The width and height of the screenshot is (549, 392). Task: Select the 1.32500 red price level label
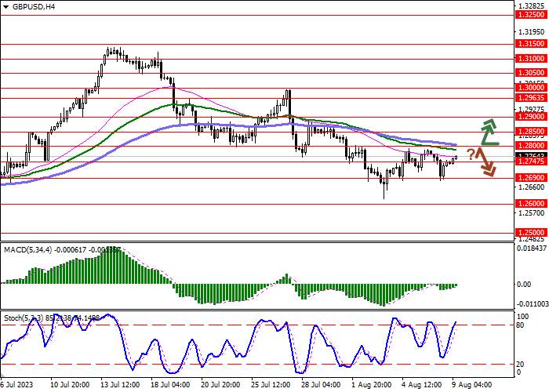532,15
